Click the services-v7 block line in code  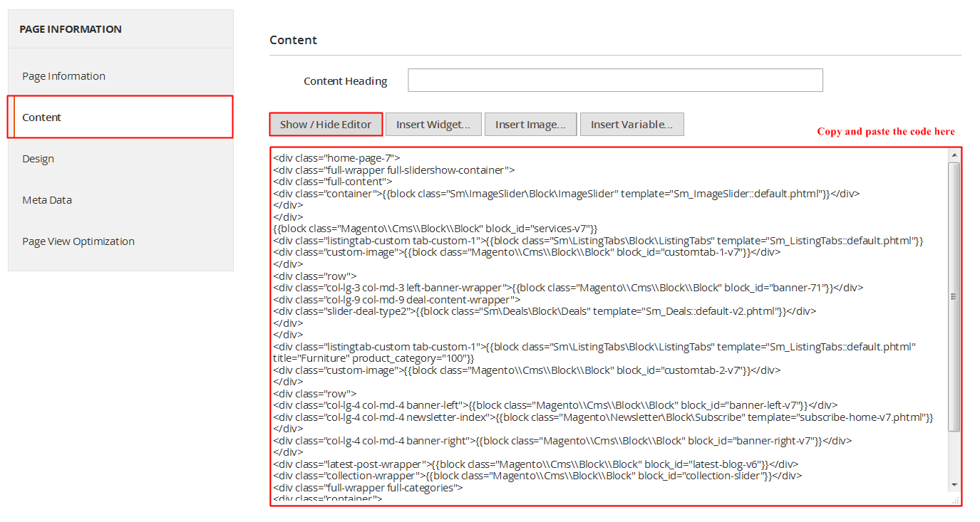(435, 229)
